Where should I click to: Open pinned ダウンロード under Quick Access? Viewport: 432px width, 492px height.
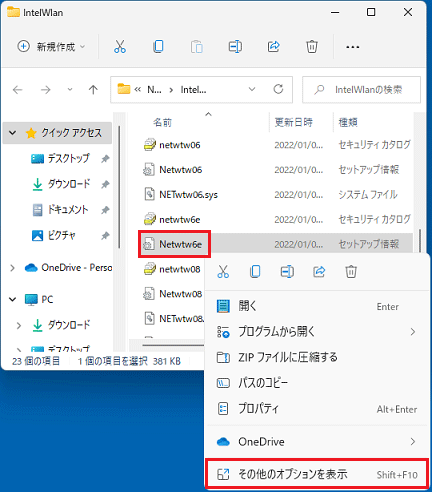tap(69, 184)
